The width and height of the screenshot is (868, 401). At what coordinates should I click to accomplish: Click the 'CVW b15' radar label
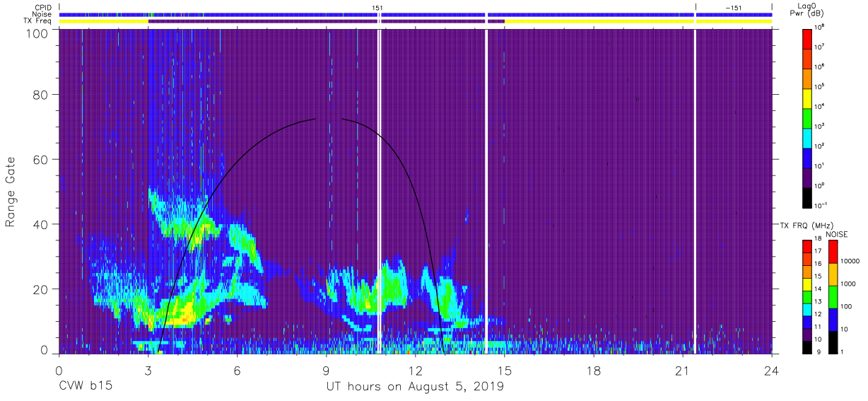(x=86, y=387)
